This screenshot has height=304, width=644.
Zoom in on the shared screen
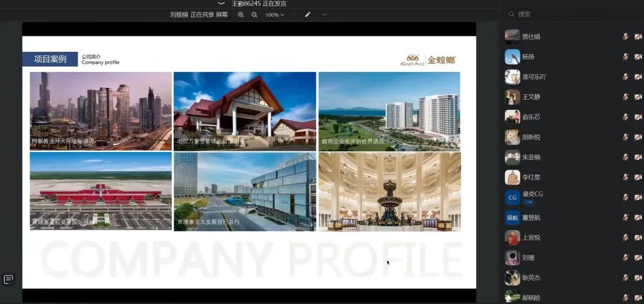[x=241, y=15]
